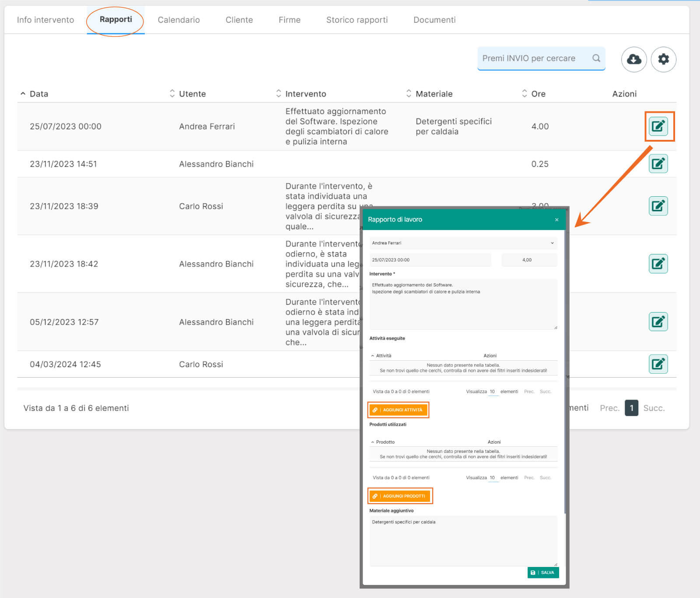This screenshot has width=700, height=598.
Task: Edit the 25/07/2023 Andrea Ferrari report
Action: pos(658,126)
